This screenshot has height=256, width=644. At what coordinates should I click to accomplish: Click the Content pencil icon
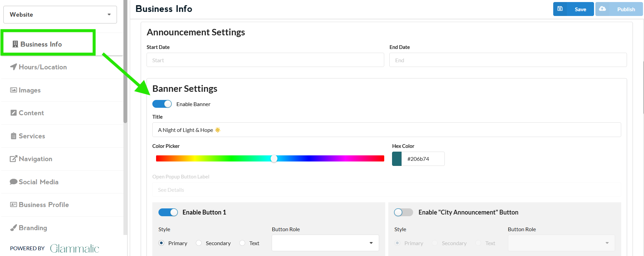coord(14,113)
